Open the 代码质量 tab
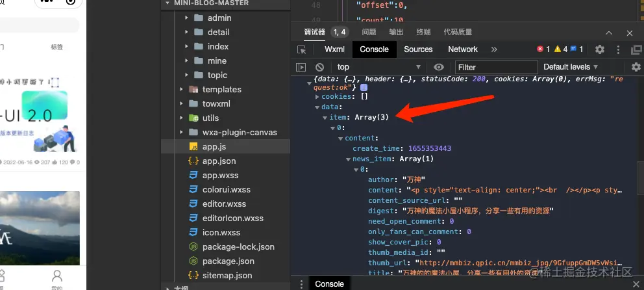This screenshot has height=290, width=644. [x=458, y=32]
